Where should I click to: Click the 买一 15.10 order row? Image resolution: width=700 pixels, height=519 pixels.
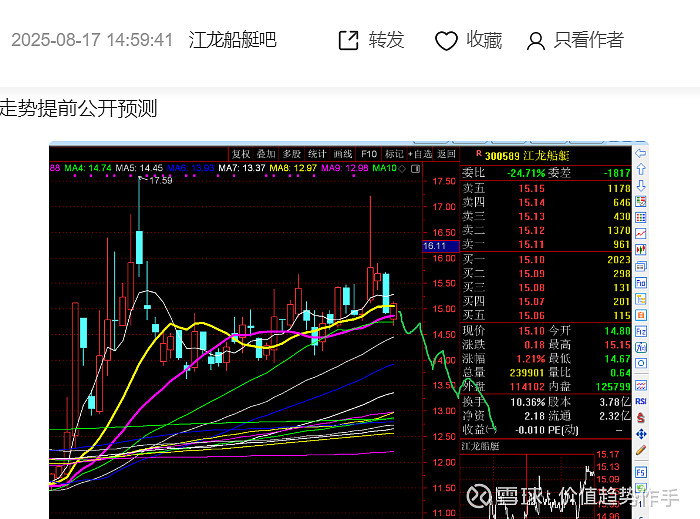(546, 259)
